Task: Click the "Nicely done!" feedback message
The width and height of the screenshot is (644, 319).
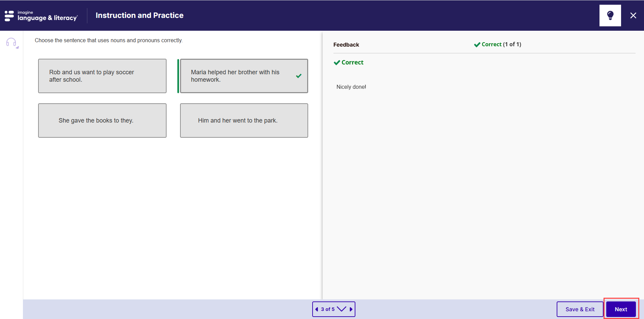Action: 351,87
